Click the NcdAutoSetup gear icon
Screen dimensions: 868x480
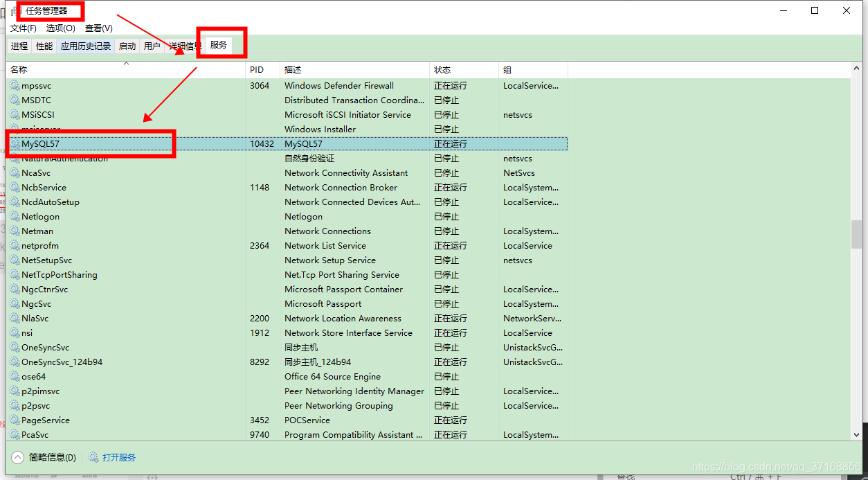click(x=15, y=202)
